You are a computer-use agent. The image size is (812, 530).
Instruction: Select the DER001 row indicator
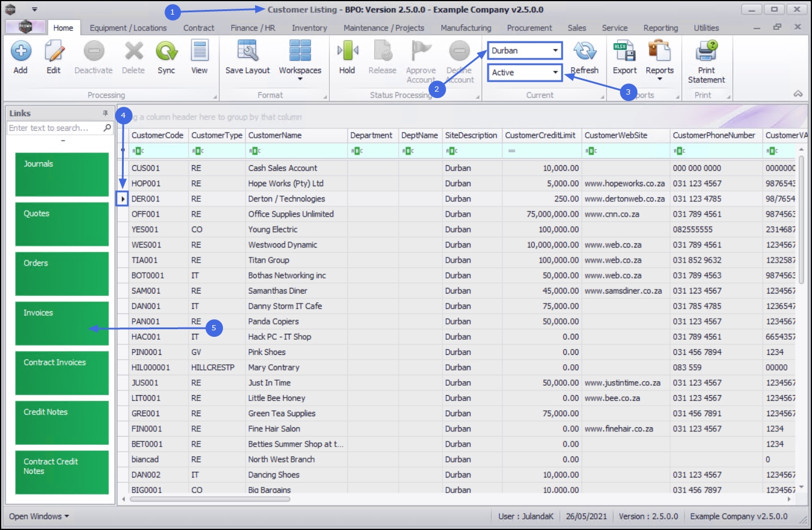click(x=123, y=199)
